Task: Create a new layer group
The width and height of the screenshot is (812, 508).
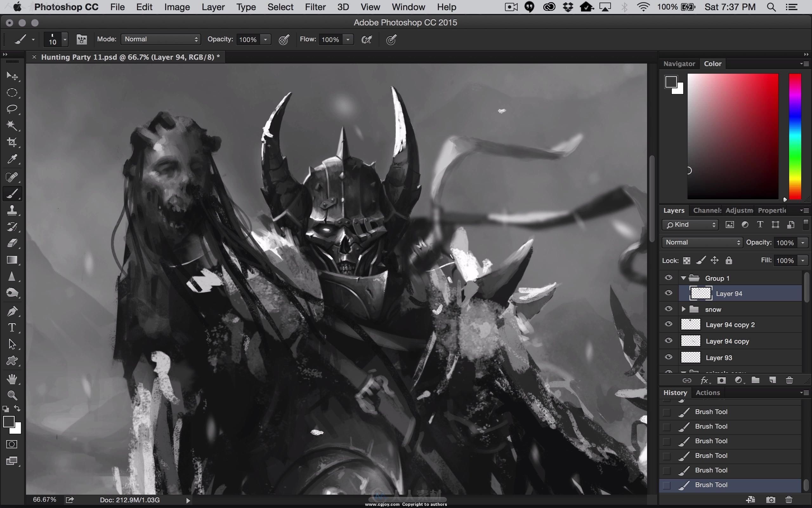Action: coord(755,380)
